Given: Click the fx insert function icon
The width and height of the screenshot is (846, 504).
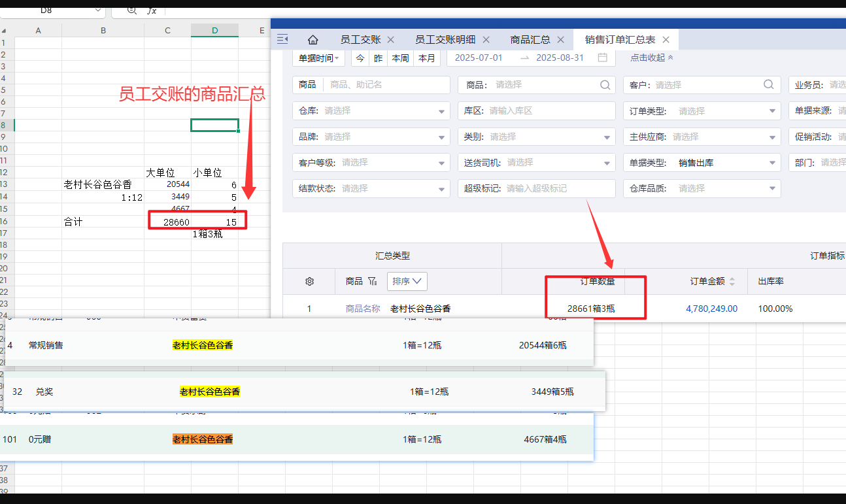Looking at the screenshot, I should [152, 10].
